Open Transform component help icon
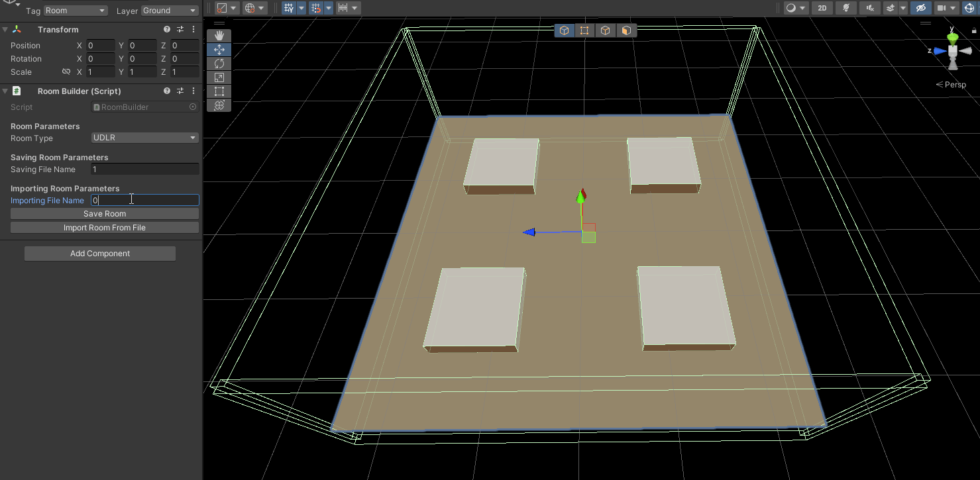The image size is (980, 480). click(x=167, y=30)
